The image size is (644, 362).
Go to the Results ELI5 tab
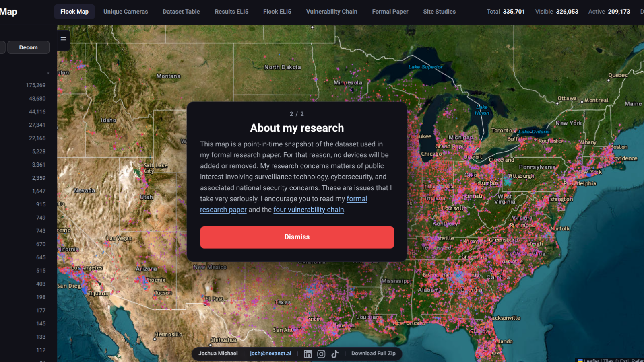[231, 12]
